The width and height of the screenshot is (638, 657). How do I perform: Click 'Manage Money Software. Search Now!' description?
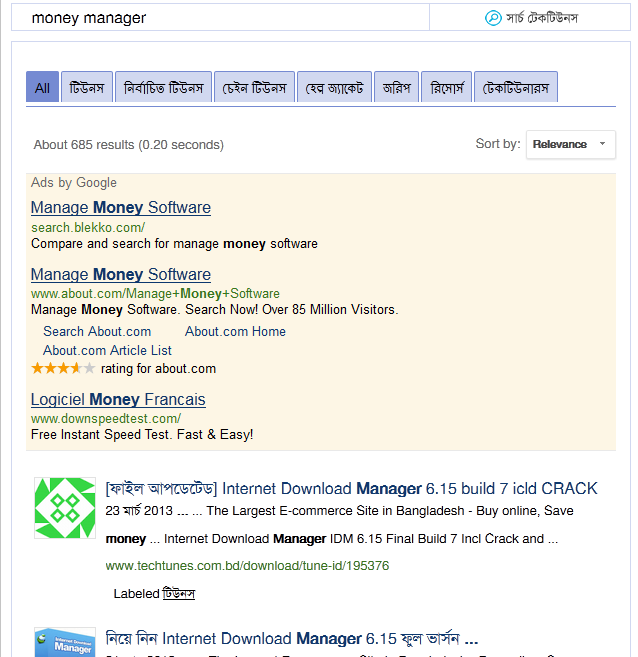click(x=214, y=310)
